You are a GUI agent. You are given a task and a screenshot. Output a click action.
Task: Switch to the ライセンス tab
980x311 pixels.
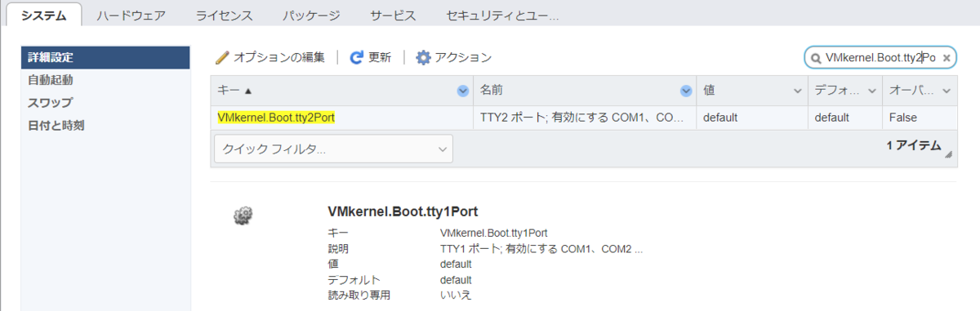point(225,16)
